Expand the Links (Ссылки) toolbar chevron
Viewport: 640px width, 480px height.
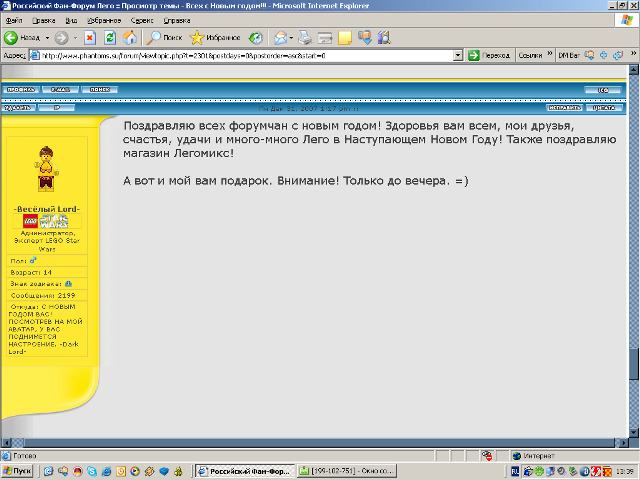pyautogui.click(x=550, y=53)
